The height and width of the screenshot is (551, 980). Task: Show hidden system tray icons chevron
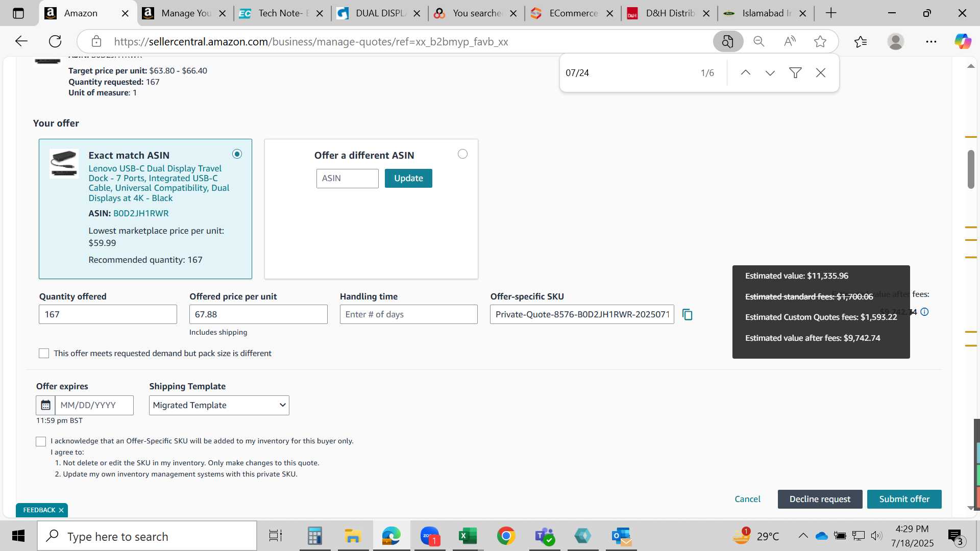(803, 536)
